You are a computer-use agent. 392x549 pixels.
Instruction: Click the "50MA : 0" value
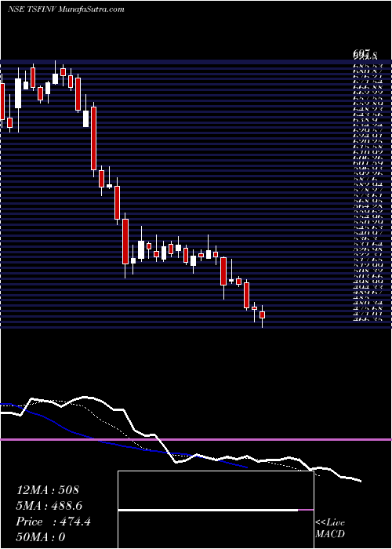coord(41,537)
